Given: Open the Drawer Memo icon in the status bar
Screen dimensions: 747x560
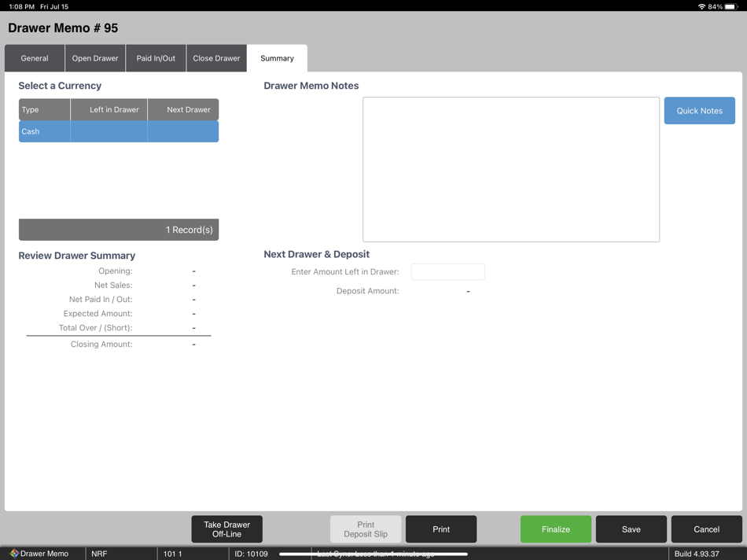Looking at the screenshot, I should [14, 553].
